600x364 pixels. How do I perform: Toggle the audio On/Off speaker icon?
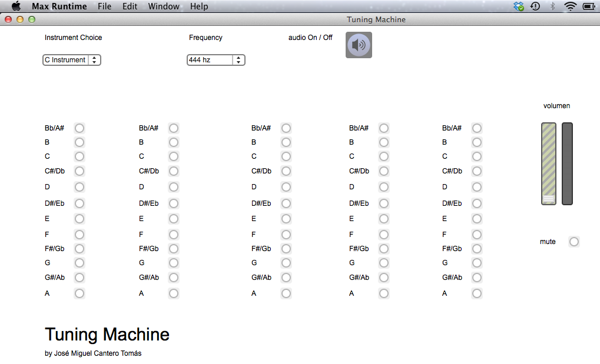[x=359, y=45]
